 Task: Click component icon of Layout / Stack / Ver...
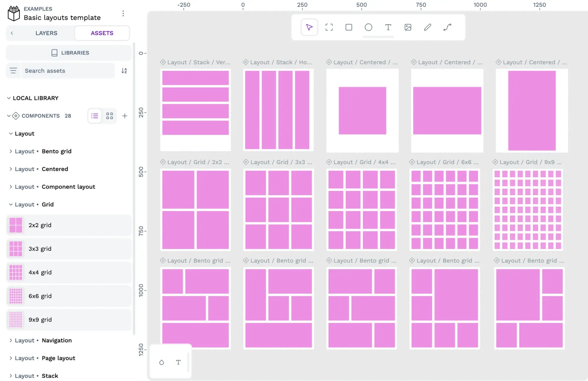[x=163, y=62]
